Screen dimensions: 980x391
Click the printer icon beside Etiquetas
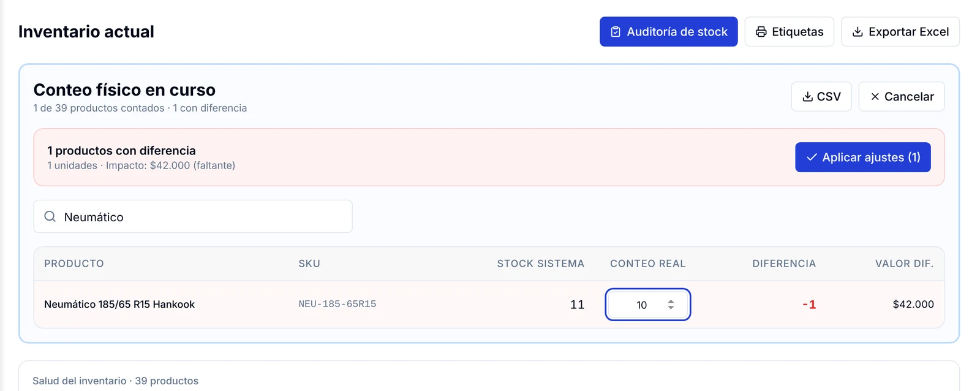[x=761, y=32]
